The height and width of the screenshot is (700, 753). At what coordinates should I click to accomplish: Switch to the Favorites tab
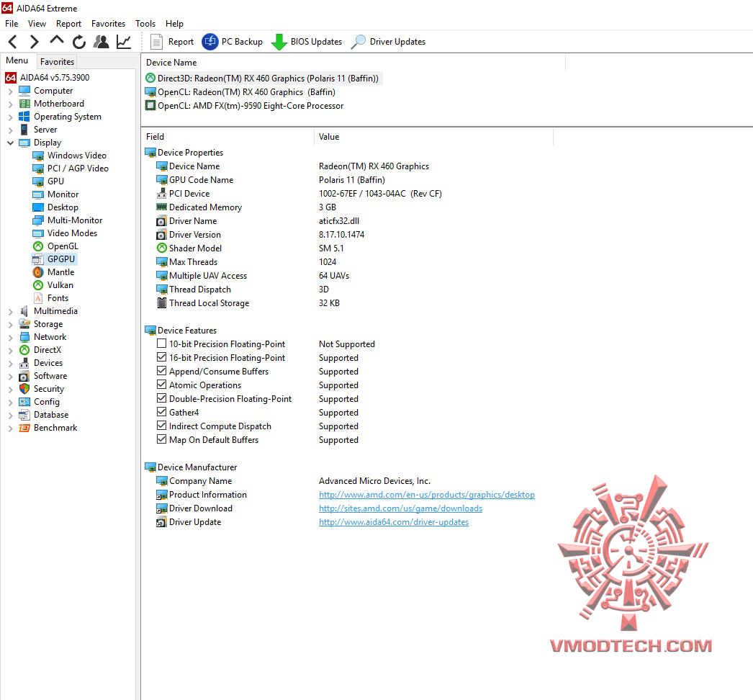coord(57,61)
